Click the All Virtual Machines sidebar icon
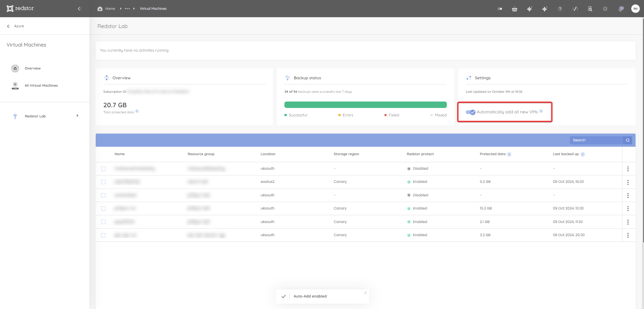This screenshot has width=644, height=309. (x=15, y=86)
